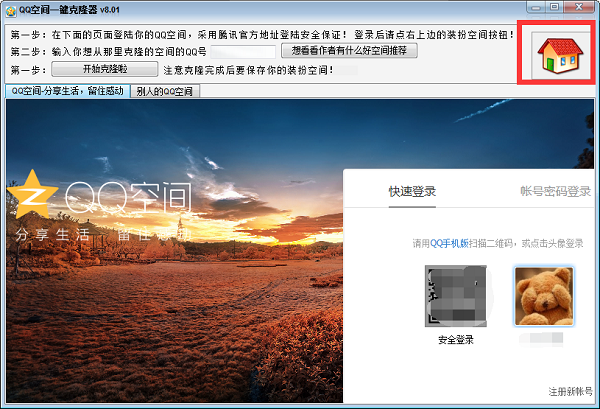Switch to 帐号密码登录 tab
The image size is (600, 409).
click(x=555, y=191)
